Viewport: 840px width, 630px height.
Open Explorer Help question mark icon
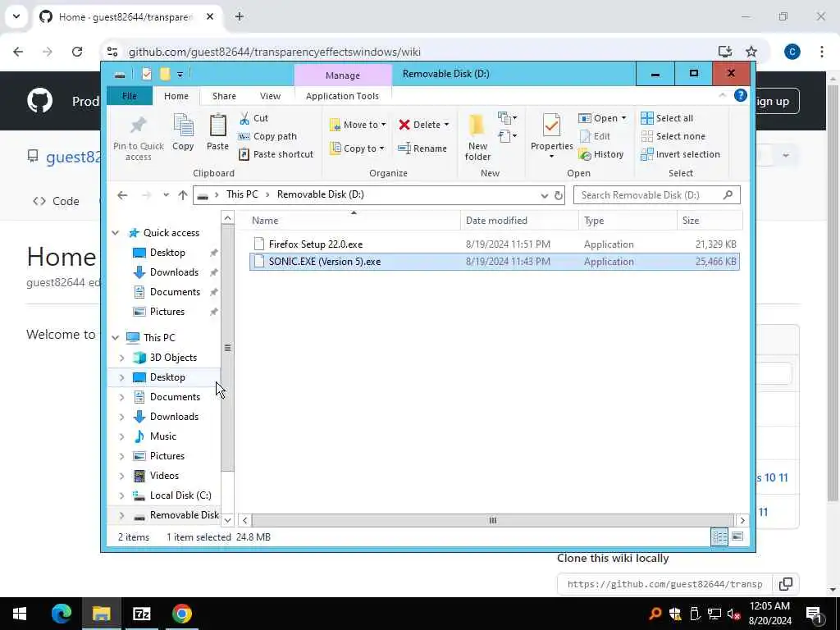741,95
